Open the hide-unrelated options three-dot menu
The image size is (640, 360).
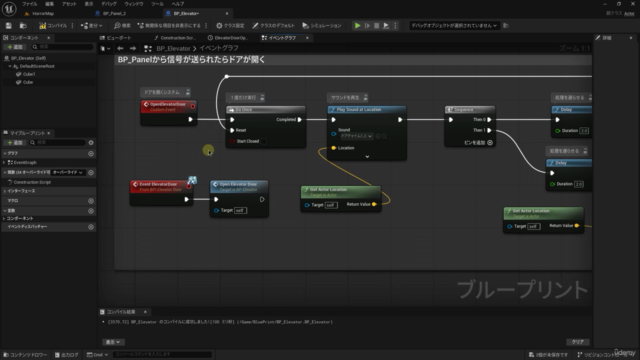[x=206, y=26]
